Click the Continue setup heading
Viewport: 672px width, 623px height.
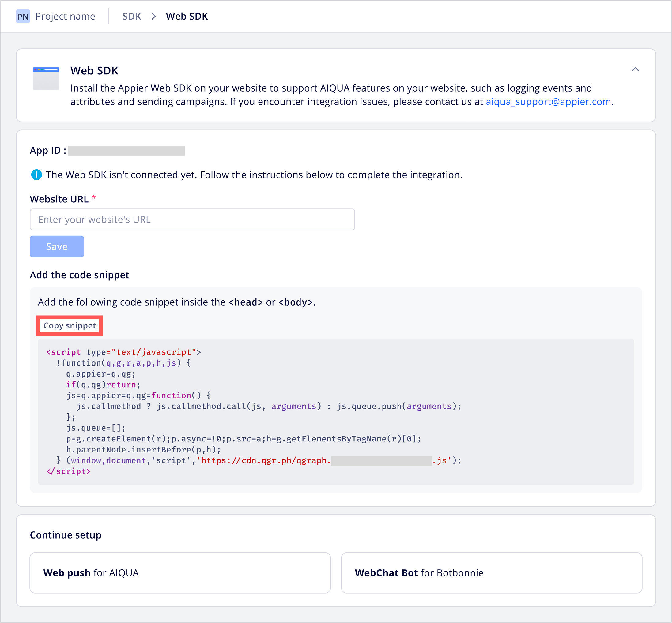tap(66, 535)
